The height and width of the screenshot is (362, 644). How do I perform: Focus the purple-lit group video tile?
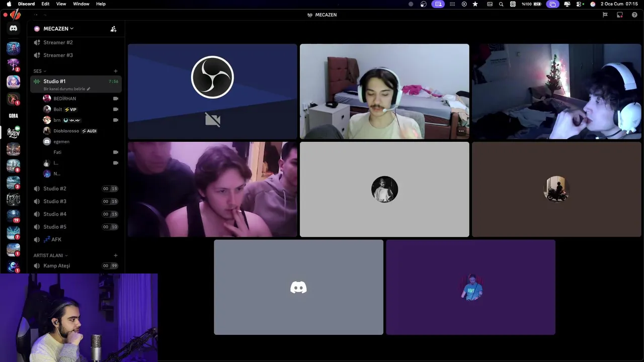pos(212,189)
